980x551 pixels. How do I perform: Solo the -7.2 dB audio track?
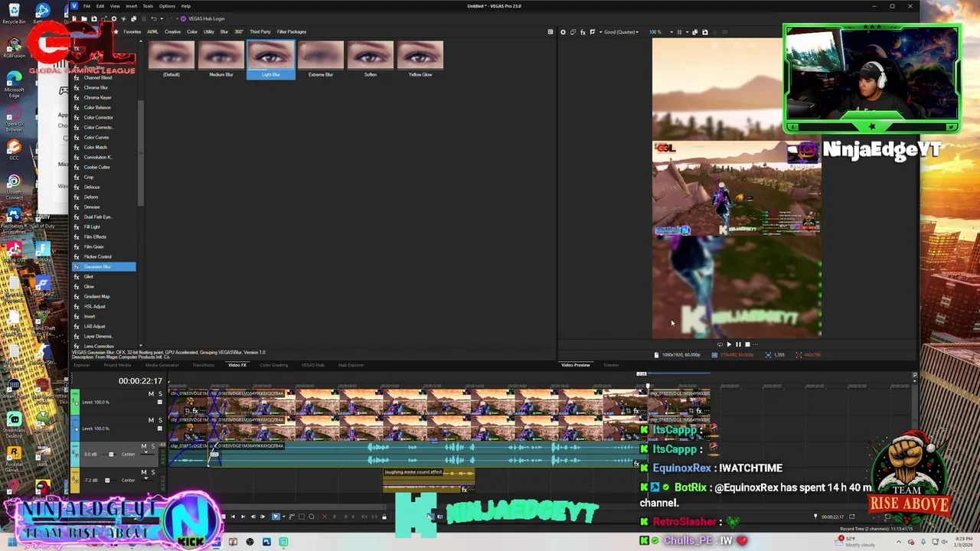(x=153, y=472)
